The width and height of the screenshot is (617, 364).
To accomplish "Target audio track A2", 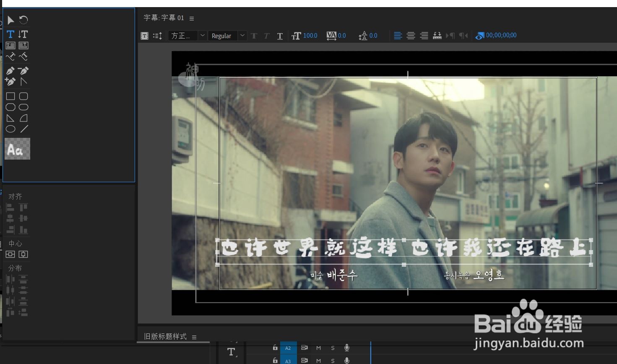I will pyautogui.click(x=288, y=348).
